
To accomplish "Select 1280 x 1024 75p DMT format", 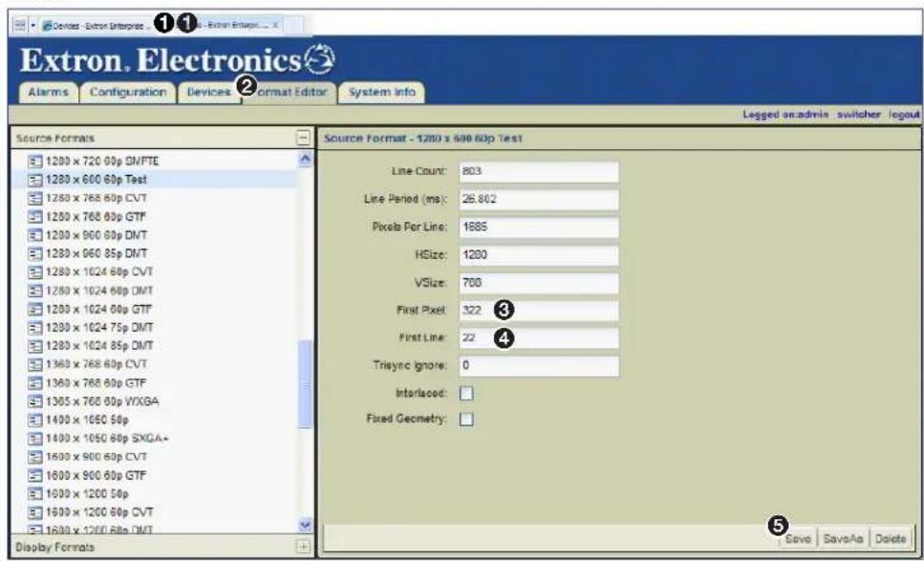I will click(x=99, y=327).
